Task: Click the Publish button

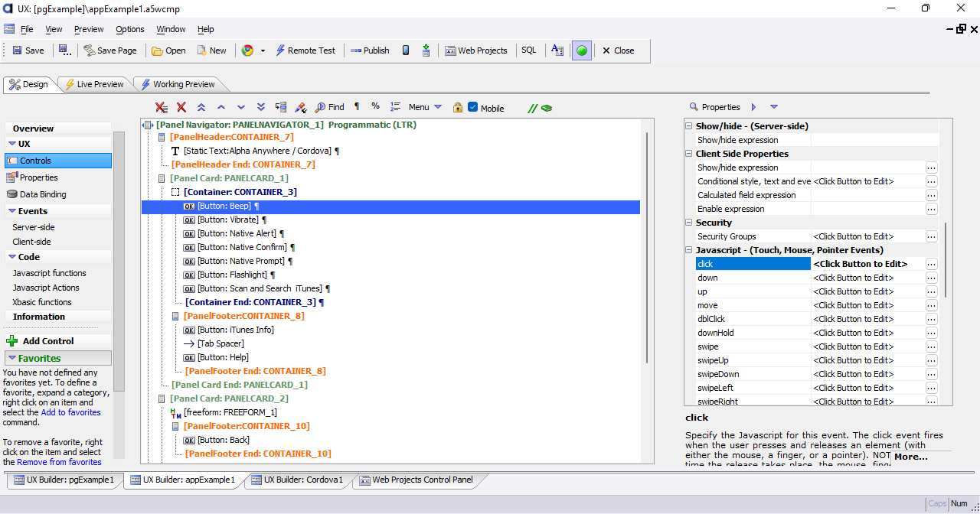Action: pos(370,50)
